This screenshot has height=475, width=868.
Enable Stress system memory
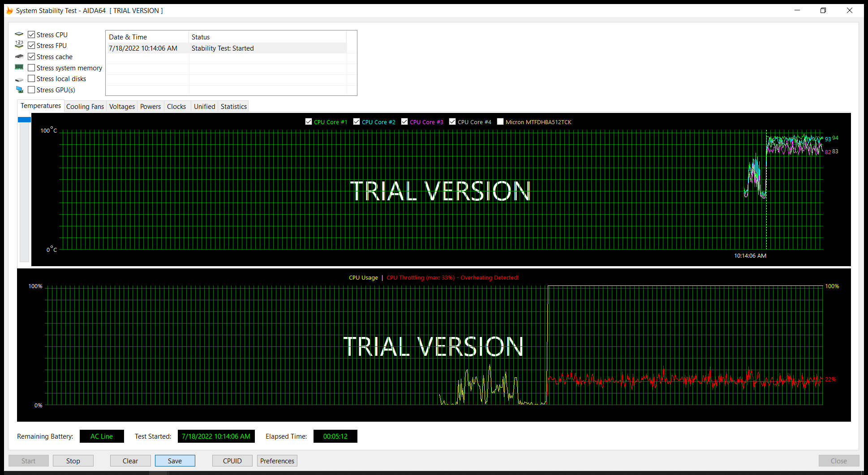pos(31,68)
